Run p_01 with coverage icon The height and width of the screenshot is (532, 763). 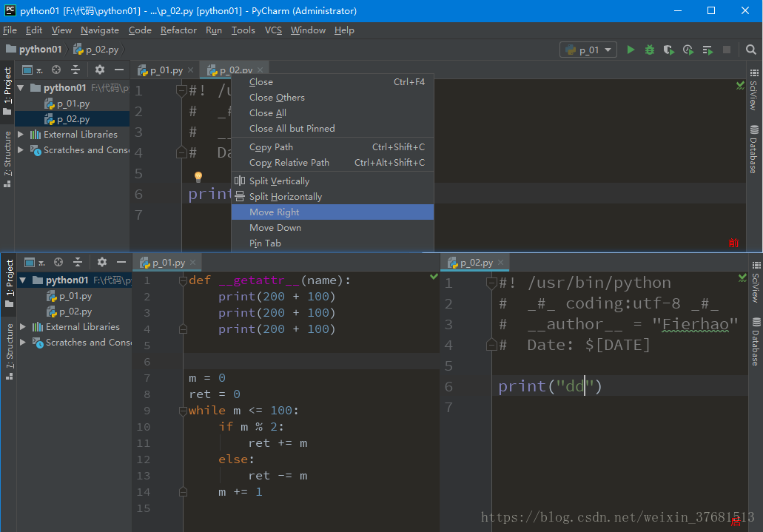(668, 50)
